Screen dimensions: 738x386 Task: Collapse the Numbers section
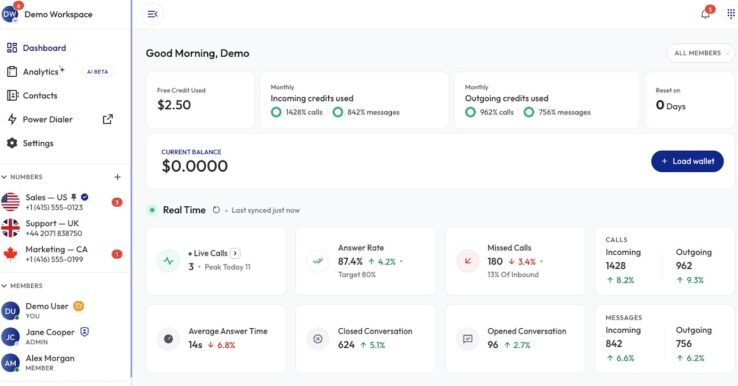point(4,177)
